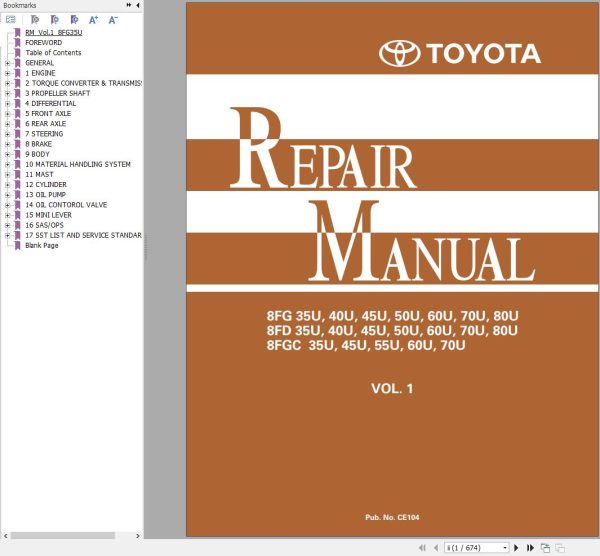Expand the 7 STEERING bookmark
The width and height of the screenshot is (600, 556).
point(7,134)
